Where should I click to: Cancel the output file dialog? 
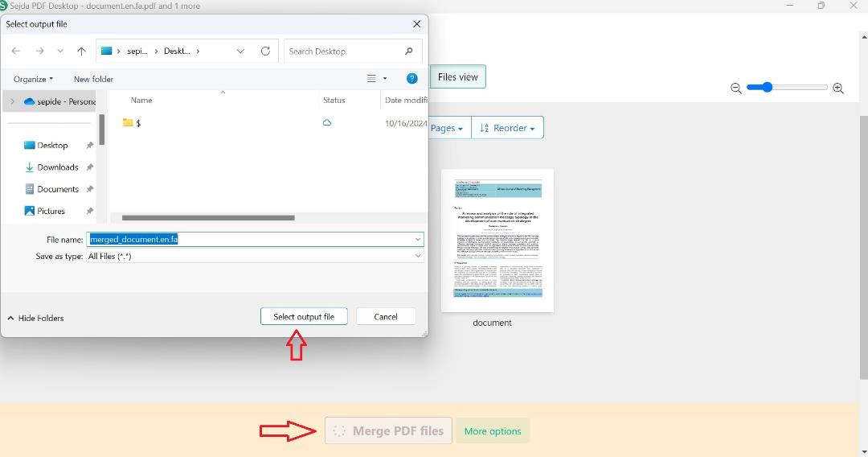(386, 317)
